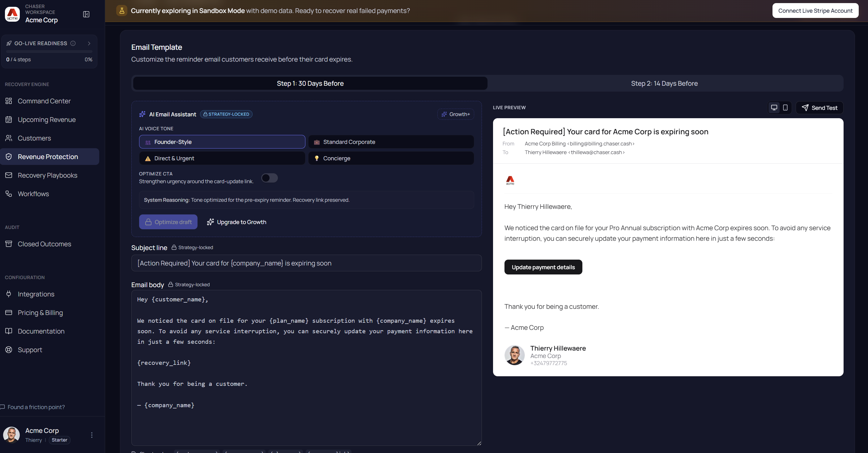
Task: Click Upgrade to Growth
Action: pyautogui.click(x=236, y=222)
